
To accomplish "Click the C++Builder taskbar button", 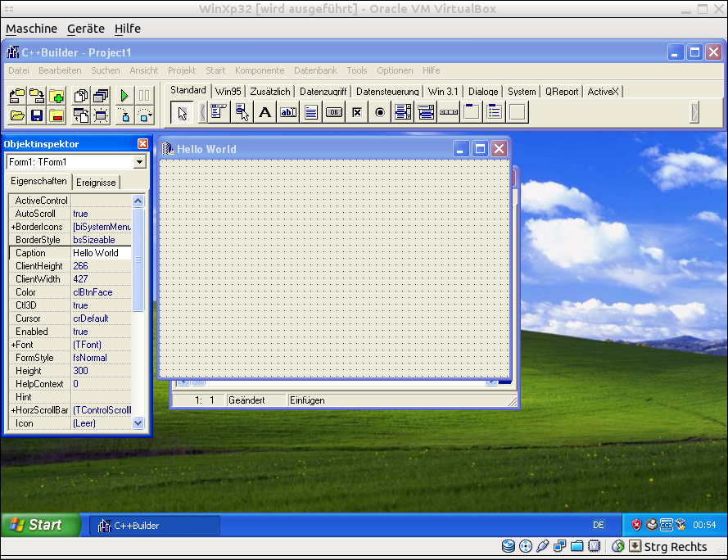I will (x=155, y=526).
